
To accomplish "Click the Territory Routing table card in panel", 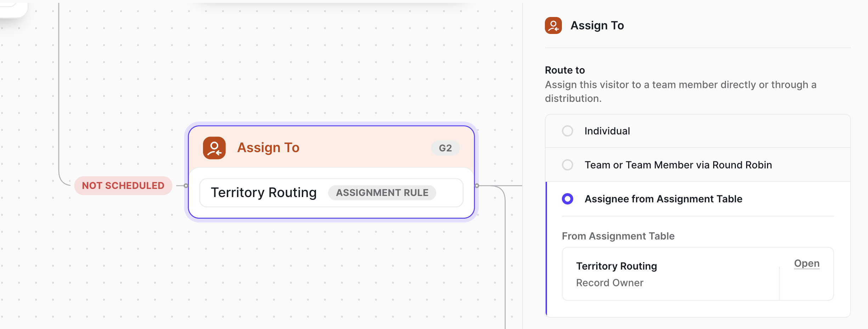I will point(698,274).
